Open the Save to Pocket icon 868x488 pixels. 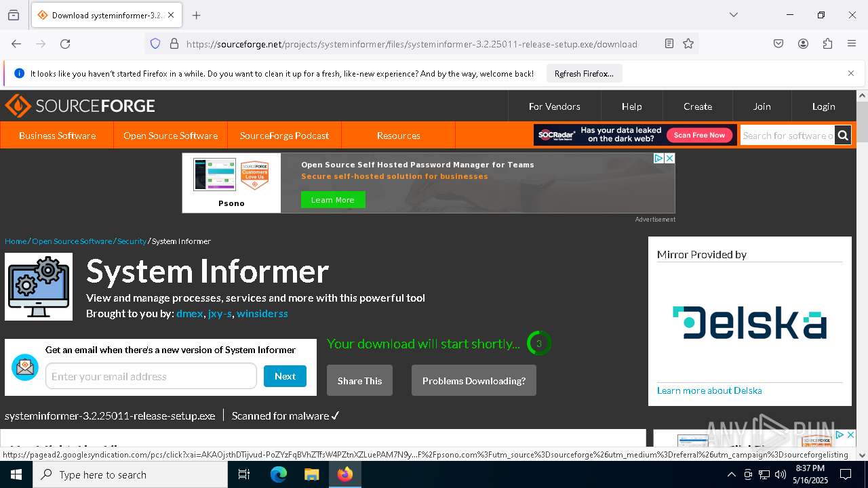pos(778,43)
